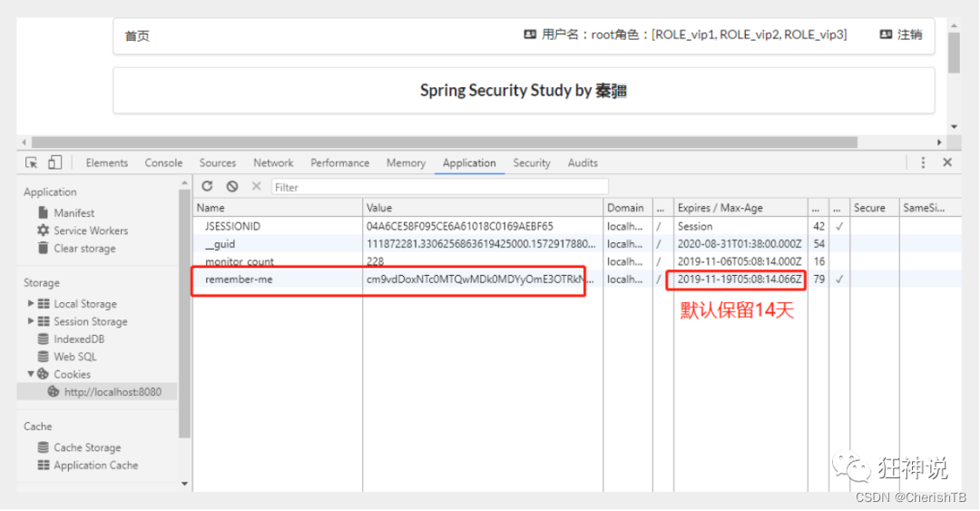Sort cookies by Value column header
The image size is (980, 511).
click(x=483, y=208)
